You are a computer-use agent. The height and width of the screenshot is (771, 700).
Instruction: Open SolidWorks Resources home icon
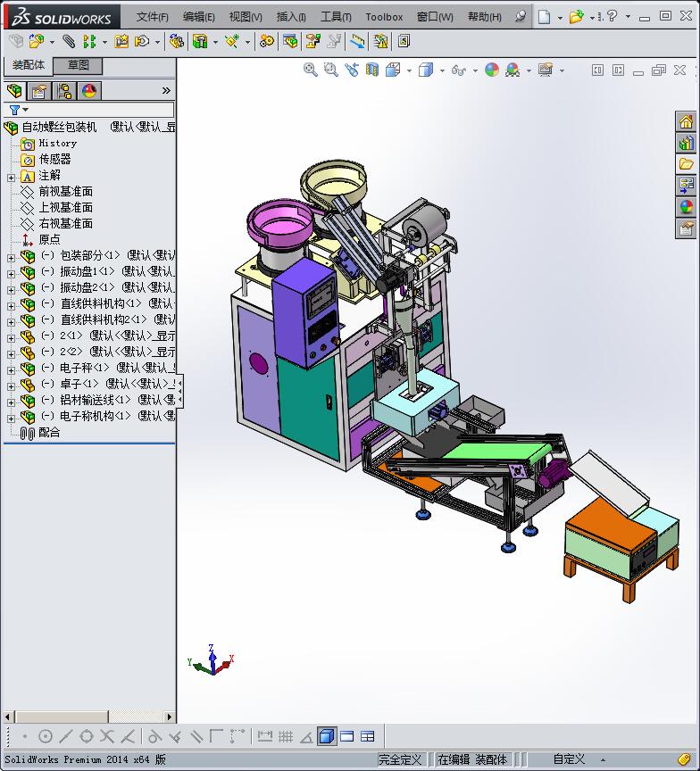686,121
